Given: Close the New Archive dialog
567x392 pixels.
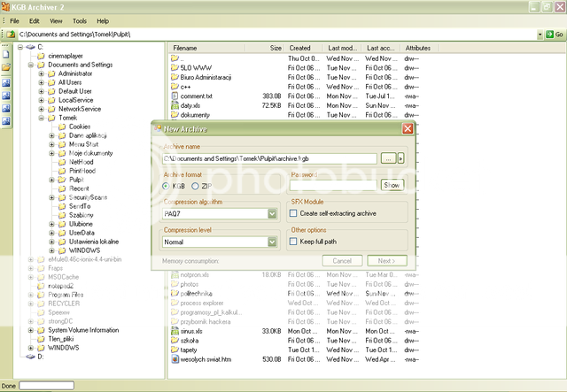Looking at the screenshot, I should tap(408, 128).
